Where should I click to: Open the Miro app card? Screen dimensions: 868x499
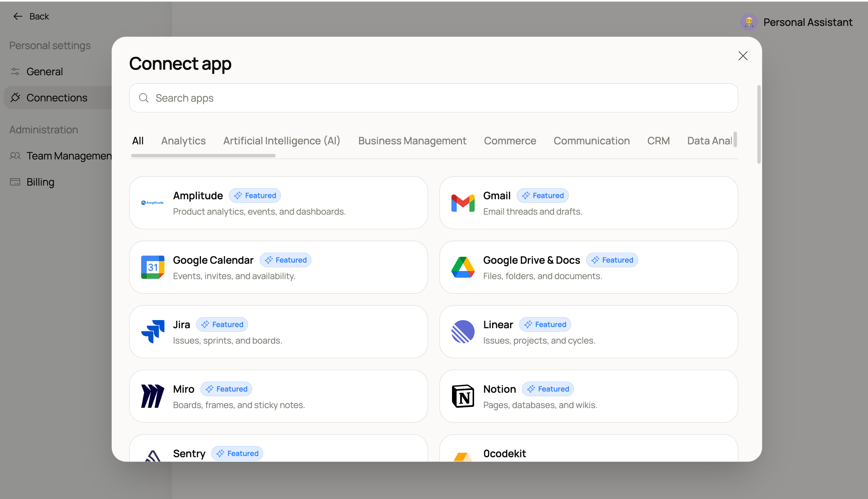click(278, 396)
